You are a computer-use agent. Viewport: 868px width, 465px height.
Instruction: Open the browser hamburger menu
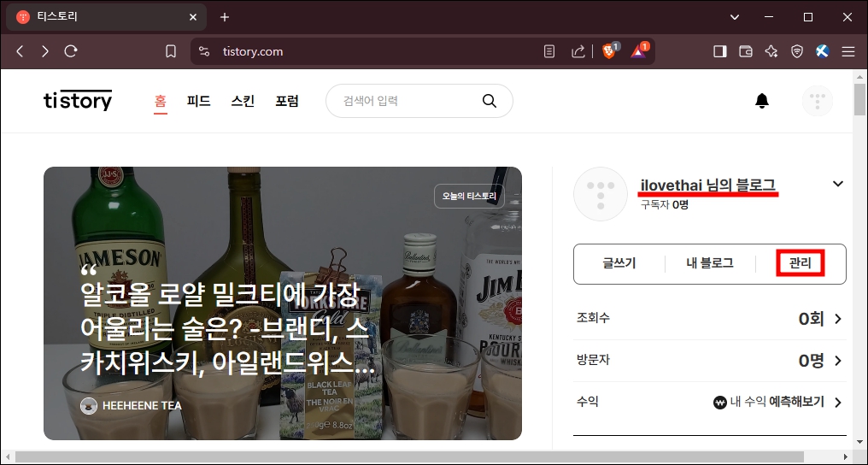[848, 51]
